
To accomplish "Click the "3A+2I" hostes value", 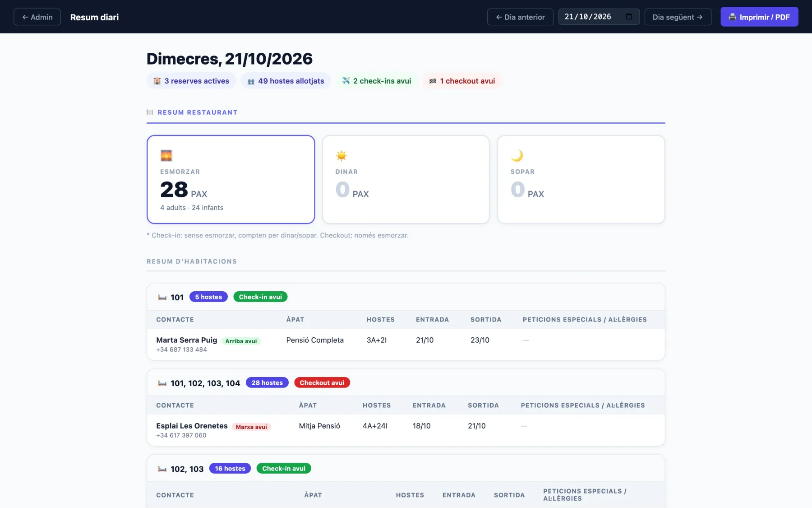I will (x=377, y=340).
